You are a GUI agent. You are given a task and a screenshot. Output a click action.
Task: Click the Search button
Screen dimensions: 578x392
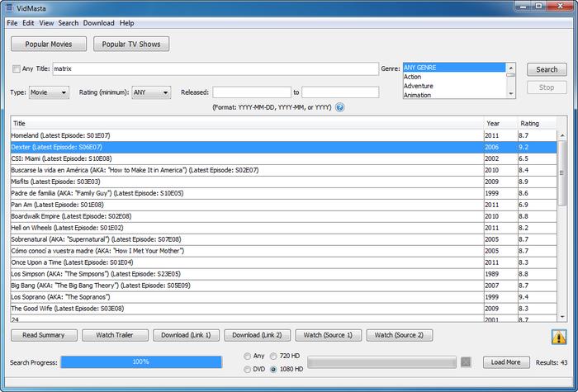(547, 69)
